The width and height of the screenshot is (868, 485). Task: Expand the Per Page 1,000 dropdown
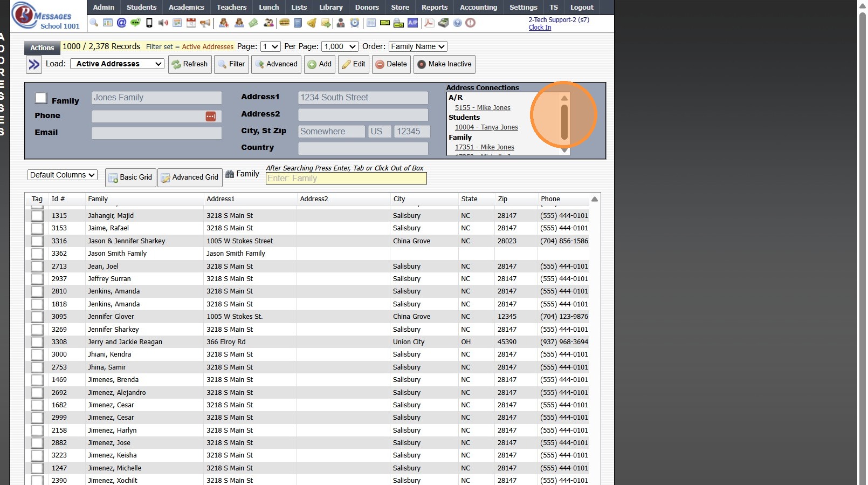pyautogui.click(x=340, y=46)
